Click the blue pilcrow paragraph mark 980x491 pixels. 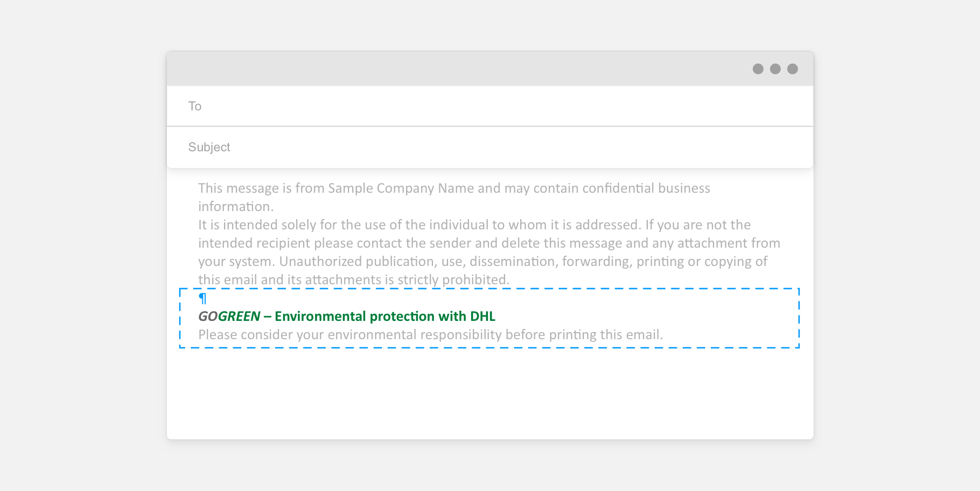pos(202,298)
